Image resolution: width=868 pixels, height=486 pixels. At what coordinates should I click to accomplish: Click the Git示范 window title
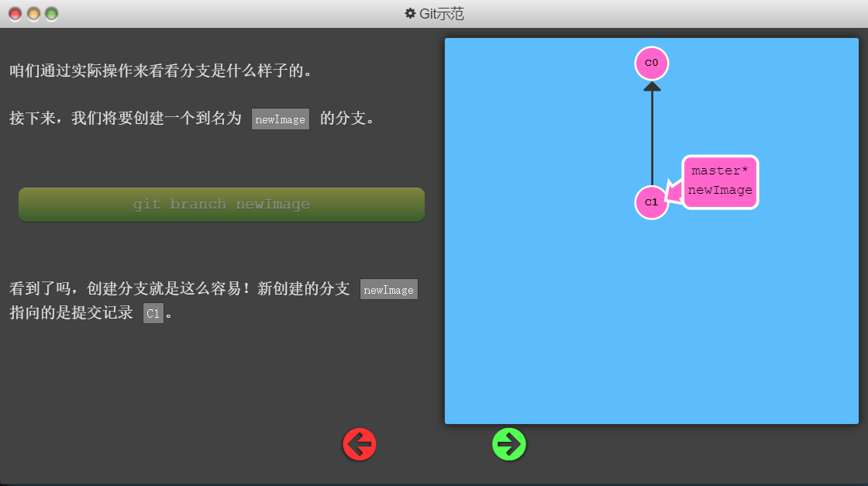pos(442,13)
